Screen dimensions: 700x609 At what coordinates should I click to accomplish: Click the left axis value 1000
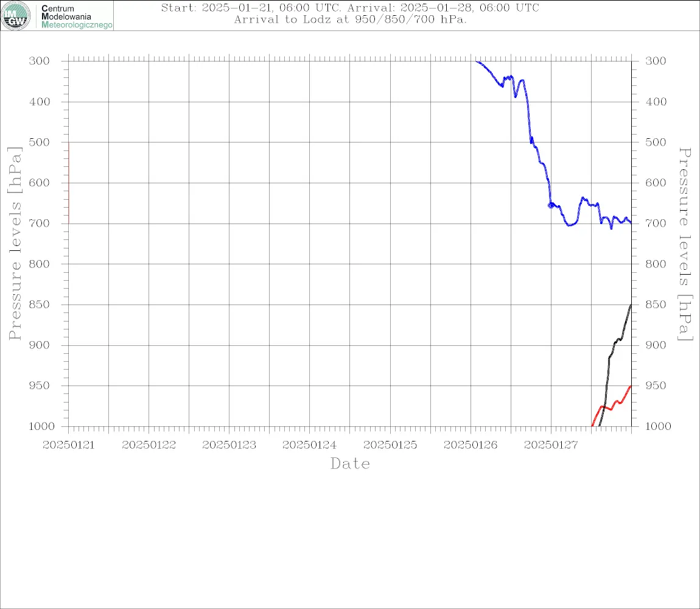[x=41, y=426]
